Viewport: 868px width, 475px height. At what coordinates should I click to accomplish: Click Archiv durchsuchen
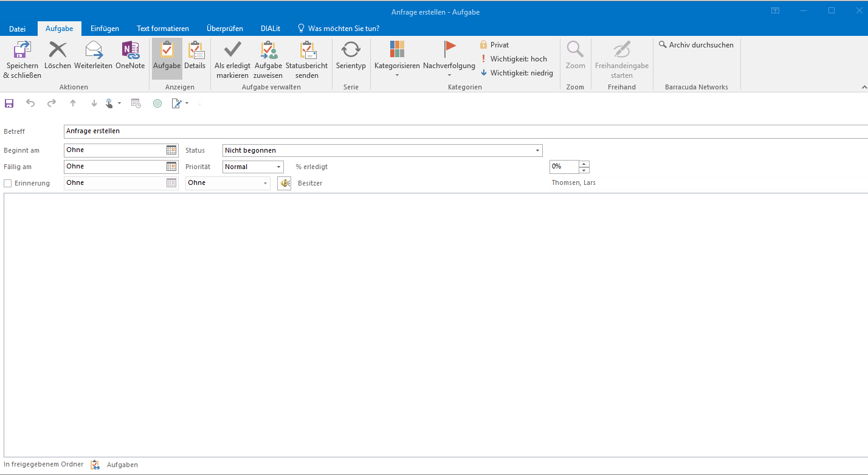[696, 45]
